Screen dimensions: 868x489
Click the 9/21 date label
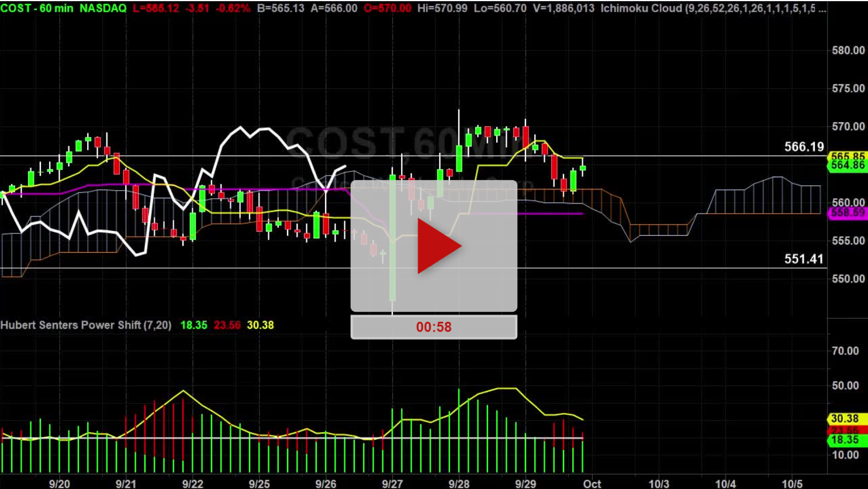(x=126, y=484)
